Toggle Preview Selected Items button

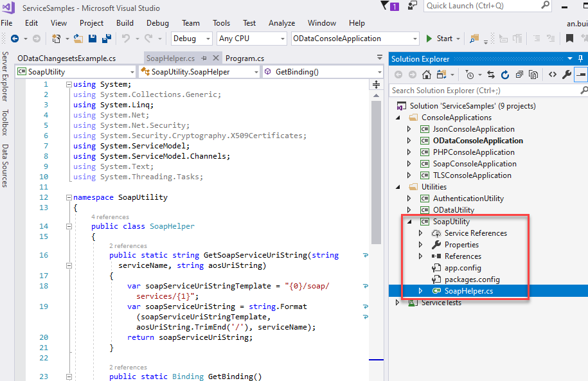tap(580, 75)
